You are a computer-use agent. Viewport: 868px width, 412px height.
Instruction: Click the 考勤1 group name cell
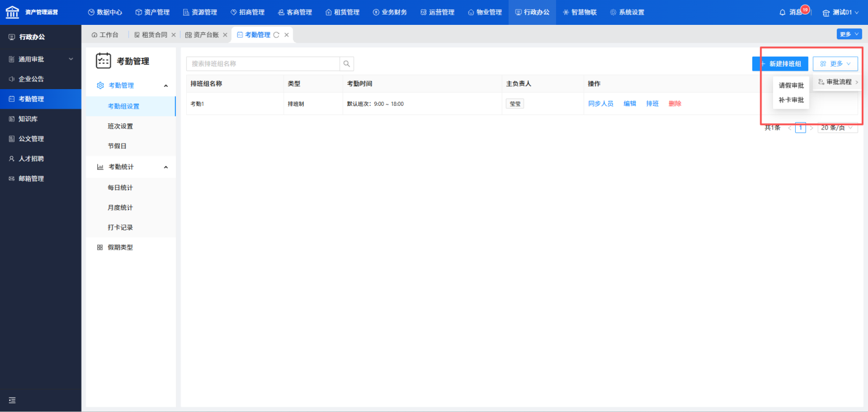235,104
